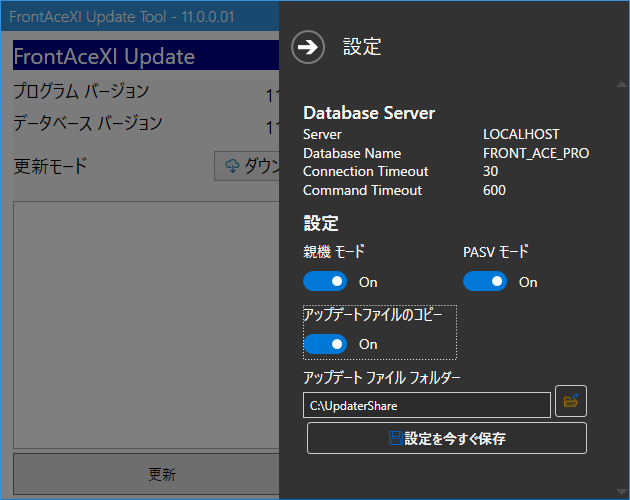Click the back arrow to close settings
The width and height of the screenshot is (630, 500).
pyautogui.click(x=309, y=47)
